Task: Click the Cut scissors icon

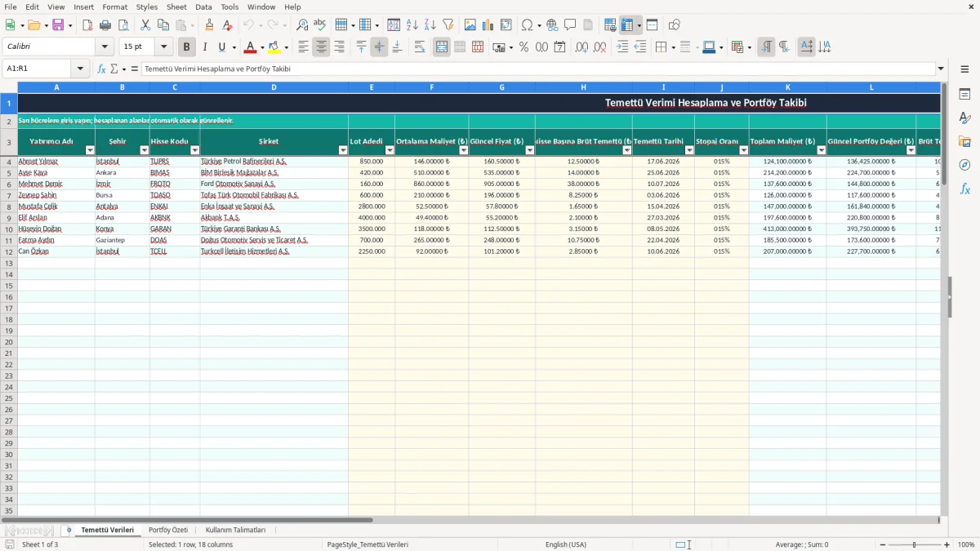Action: click(x=145, y=25)
